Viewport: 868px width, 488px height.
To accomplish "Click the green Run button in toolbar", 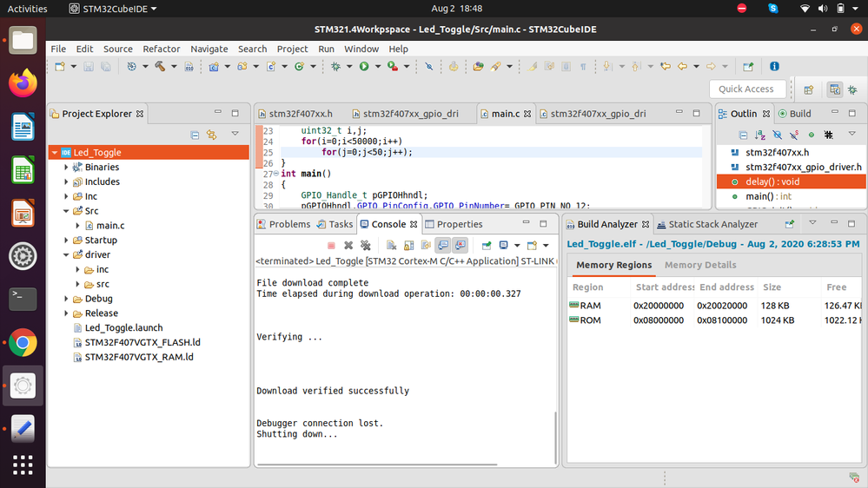I will coord(364,66).
